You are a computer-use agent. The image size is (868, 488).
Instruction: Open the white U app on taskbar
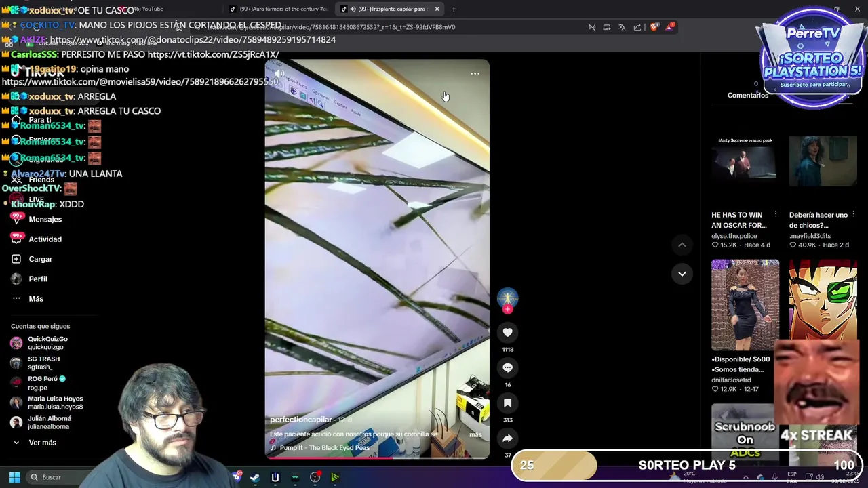(275, 477)
